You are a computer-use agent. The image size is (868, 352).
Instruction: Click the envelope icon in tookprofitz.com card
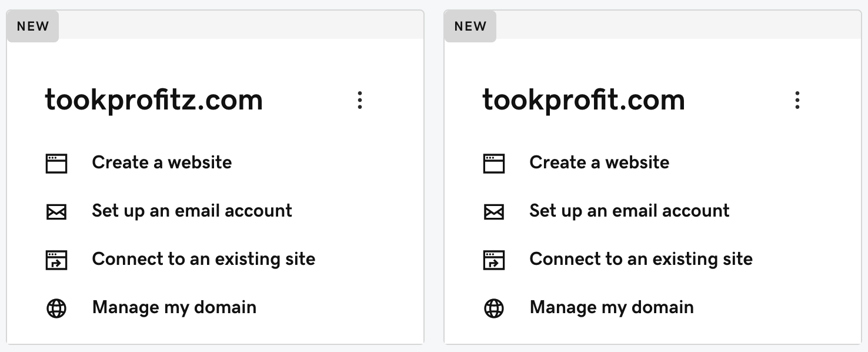tap(56, 212)
